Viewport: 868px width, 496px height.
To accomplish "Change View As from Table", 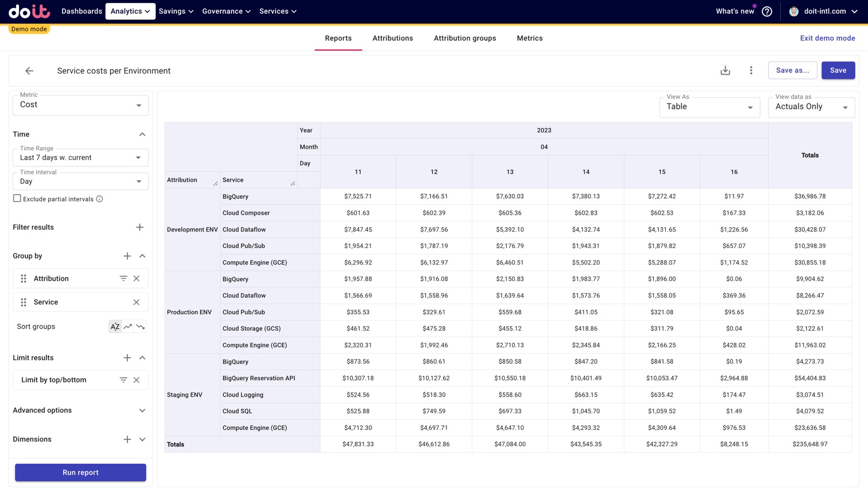I will pos(709,107).
